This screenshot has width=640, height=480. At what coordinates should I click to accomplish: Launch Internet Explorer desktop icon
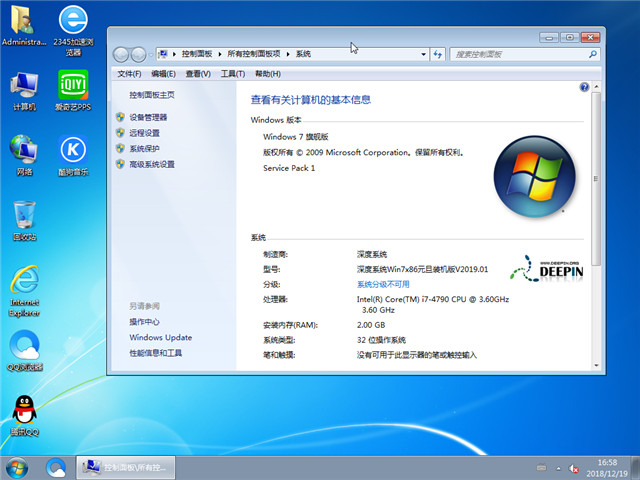point(24,291)
